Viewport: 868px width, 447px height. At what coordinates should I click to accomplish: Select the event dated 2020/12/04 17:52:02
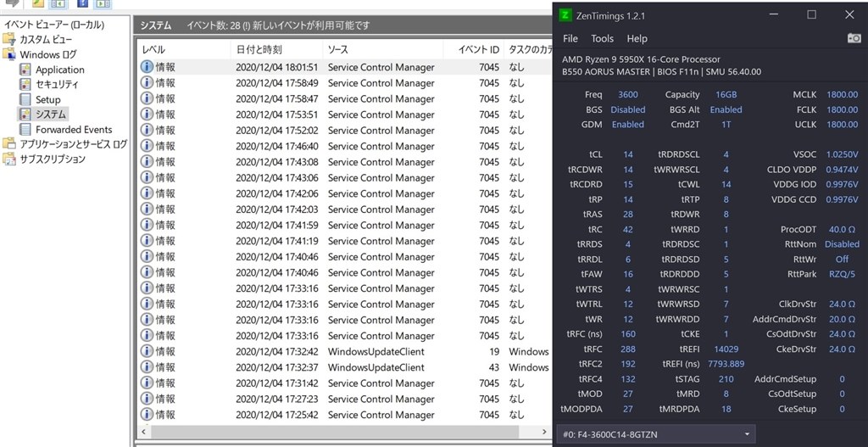click(344, 130)
